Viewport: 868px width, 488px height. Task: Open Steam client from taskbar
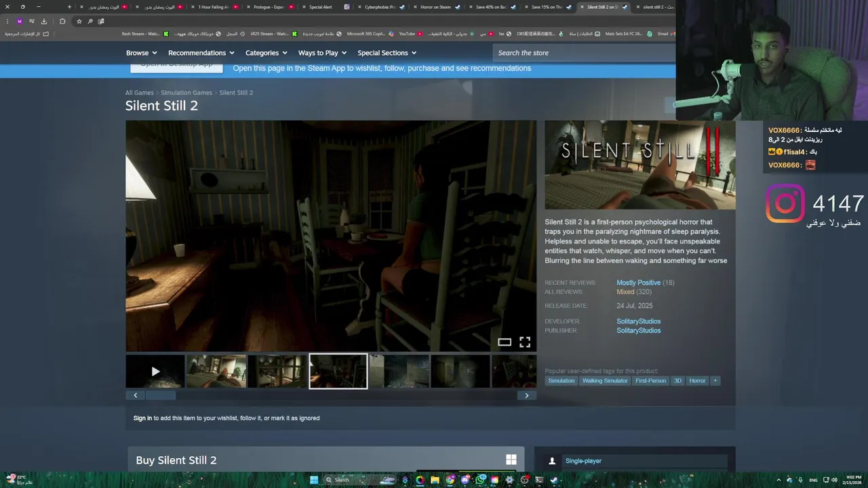point(554,480)
